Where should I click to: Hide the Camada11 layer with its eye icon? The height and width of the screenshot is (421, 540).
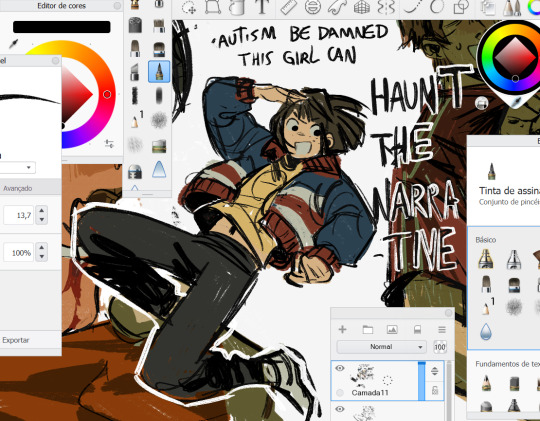(x=340, y=368)
